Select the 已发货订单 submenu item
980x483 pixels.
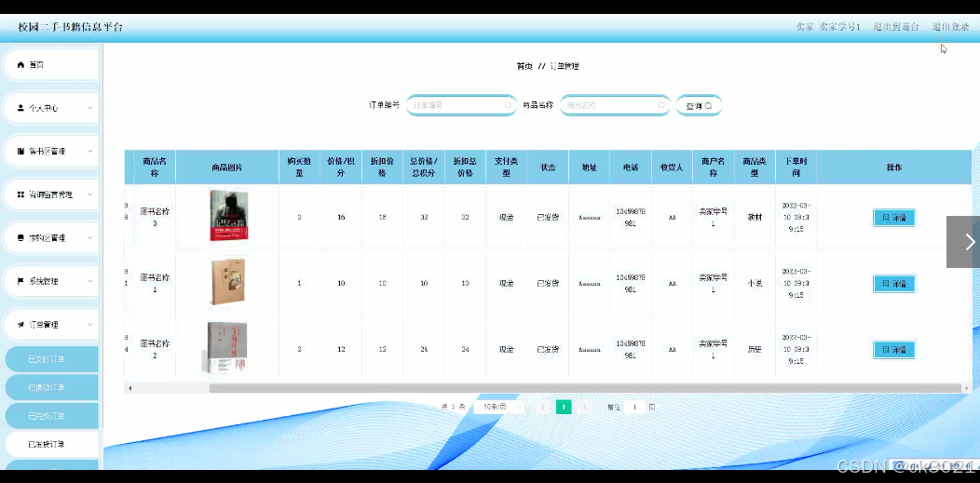pos(52,444)
